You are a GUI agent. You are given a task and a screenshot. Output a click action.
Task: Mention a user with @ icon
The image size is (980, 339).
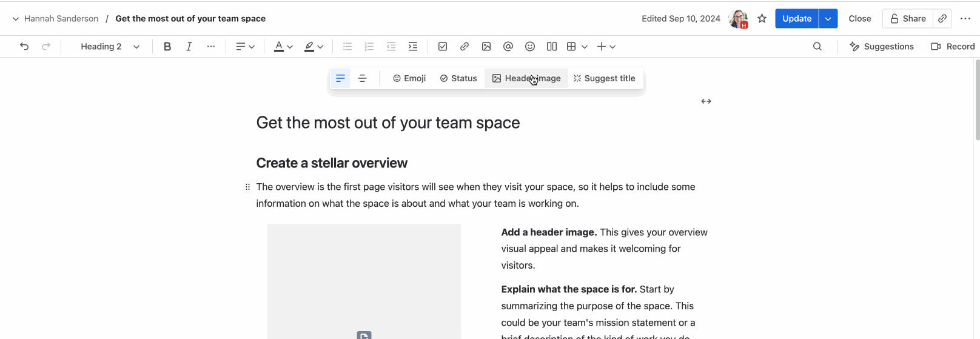(508, 47)
